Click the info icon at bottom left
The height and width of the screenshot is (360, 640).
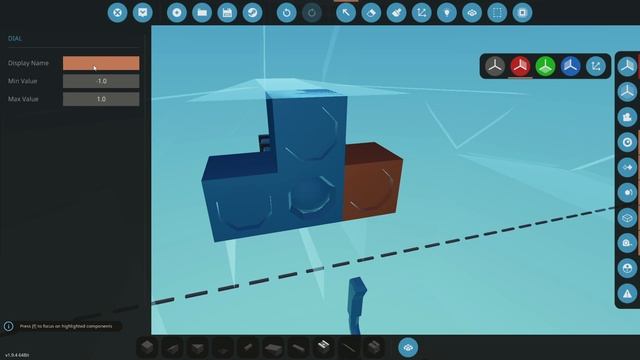[9, 326]
